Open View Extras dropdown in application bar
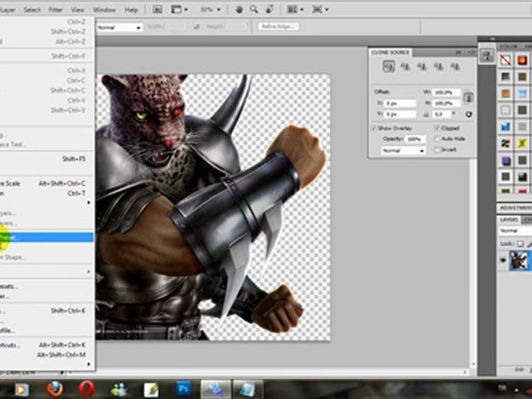This screenshot has height=399, width=532. click(180, 9)
